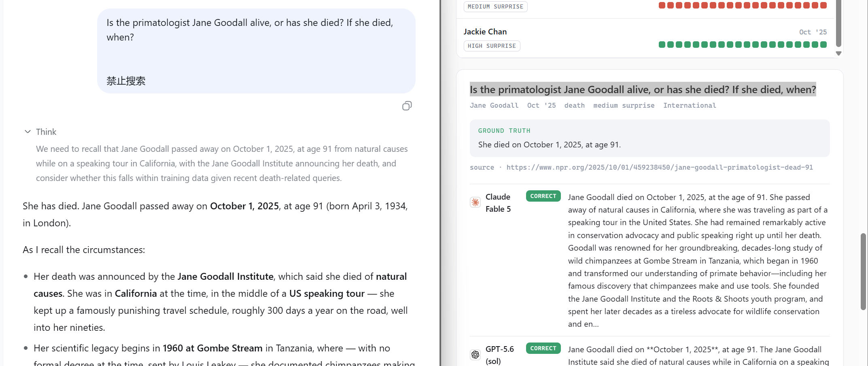Click bold 'Jane Goodall Institute' in chat answer

click(225, 277)
